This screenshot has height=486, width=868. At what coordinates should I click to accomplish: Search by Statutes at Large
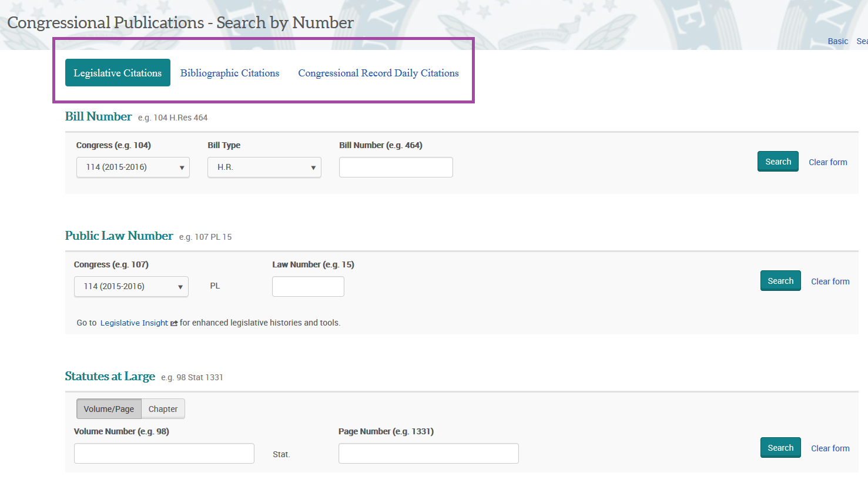click(x=780, y=448)
